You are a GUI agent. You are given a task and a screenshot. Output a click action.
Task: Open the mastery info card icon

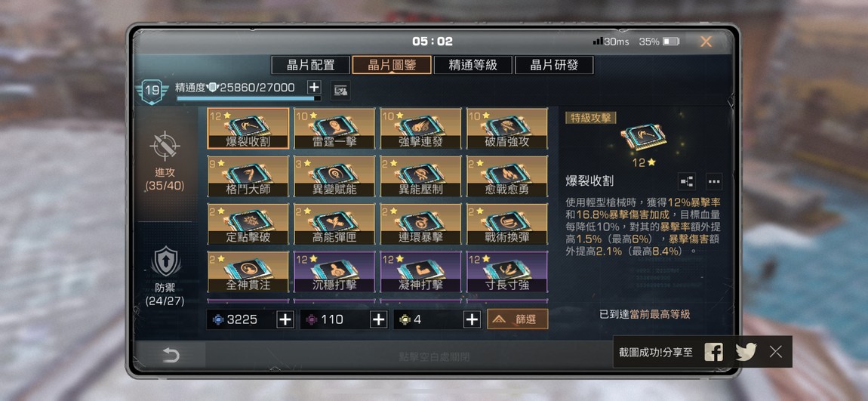coord(340,91)
